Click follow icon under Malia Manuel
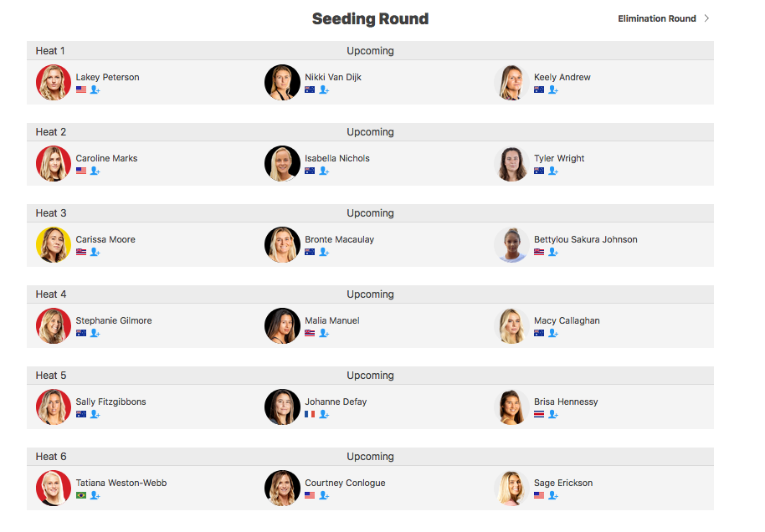The width and height of the screenshot is (765, 532). click(x=324, y=333)
